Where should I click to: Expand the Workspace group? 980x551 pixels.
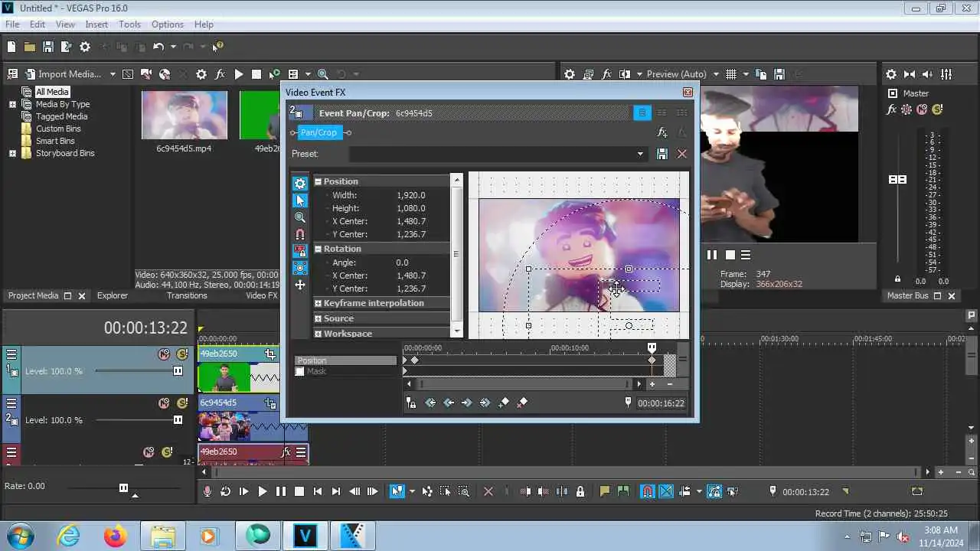(318, 334)
